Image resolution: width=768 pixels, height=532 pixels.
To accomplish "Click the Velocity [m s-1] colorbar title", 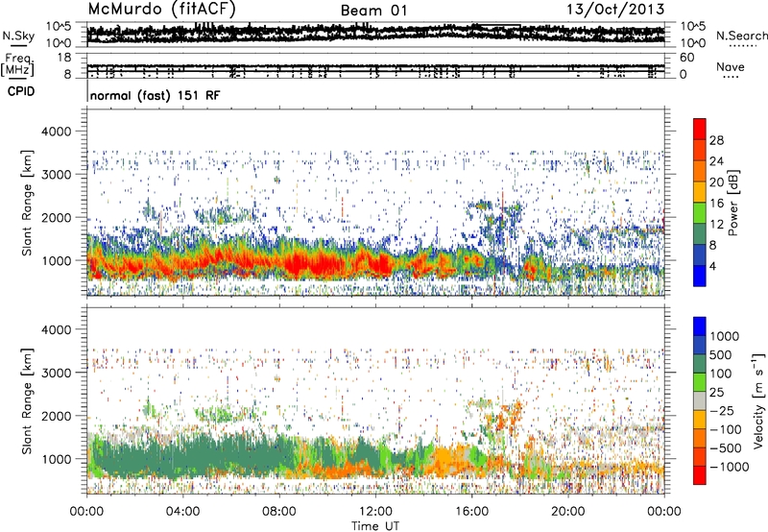I will click(758, 401).
